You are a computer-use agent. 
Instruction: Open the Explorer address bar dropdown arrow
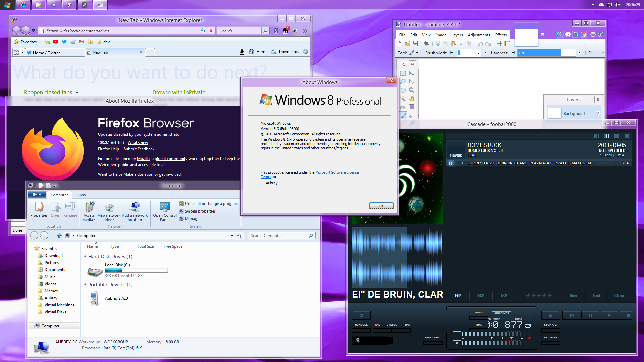[232, 236]
